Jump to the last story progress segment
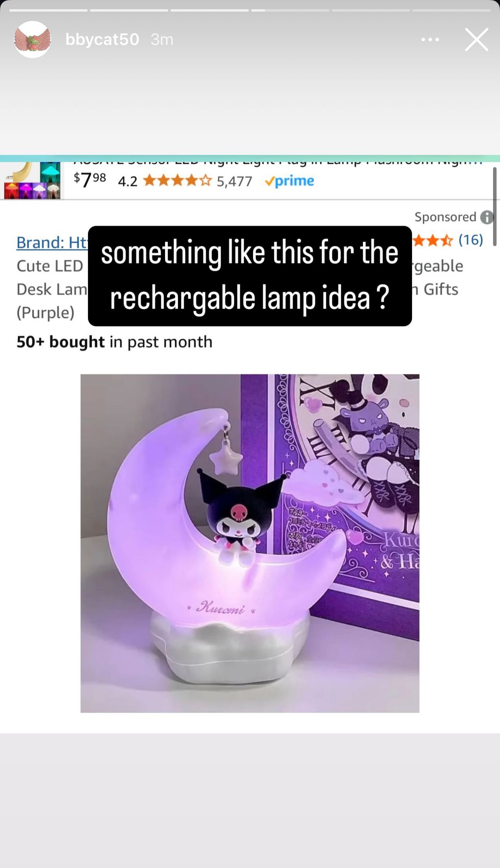 point(452,10)
